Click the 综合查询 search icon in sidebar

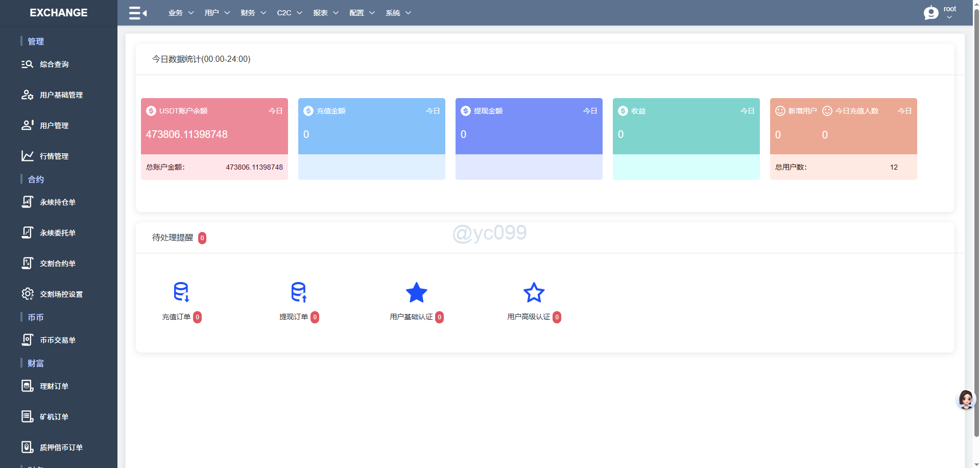coord(27,64)
